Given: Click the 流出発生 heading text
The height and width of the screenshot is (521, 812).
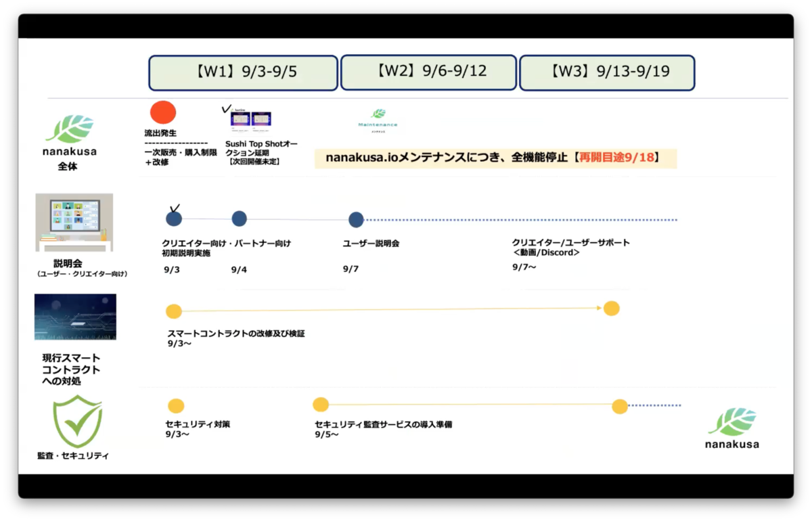Looking at the screenshot, I should pos(160,133).
